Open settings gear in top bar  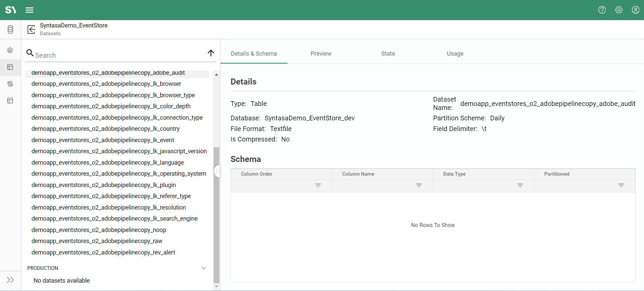pos(619,10)
